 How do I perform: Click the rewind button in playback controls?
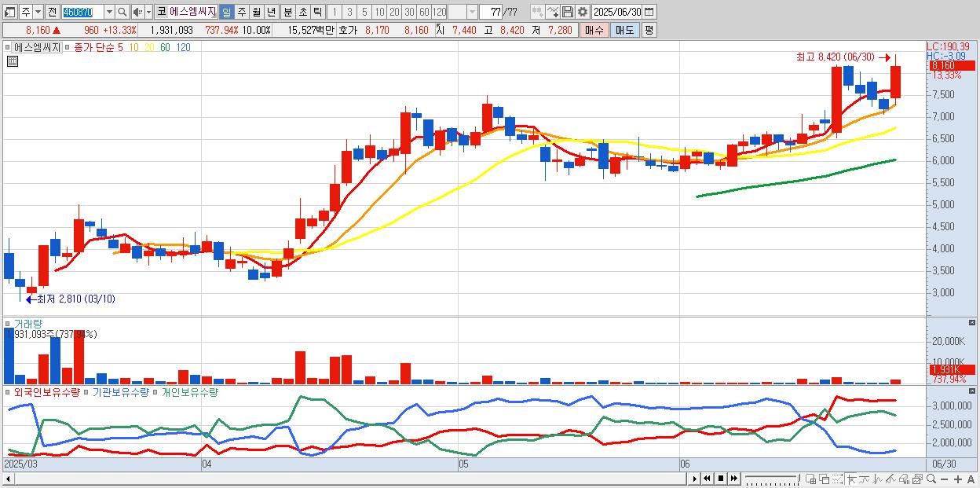[707, 479]
